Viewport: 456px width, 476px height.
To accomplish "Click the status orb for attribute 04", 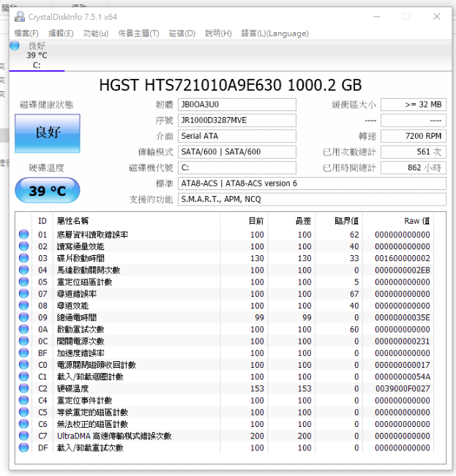I will click(23, 270).
